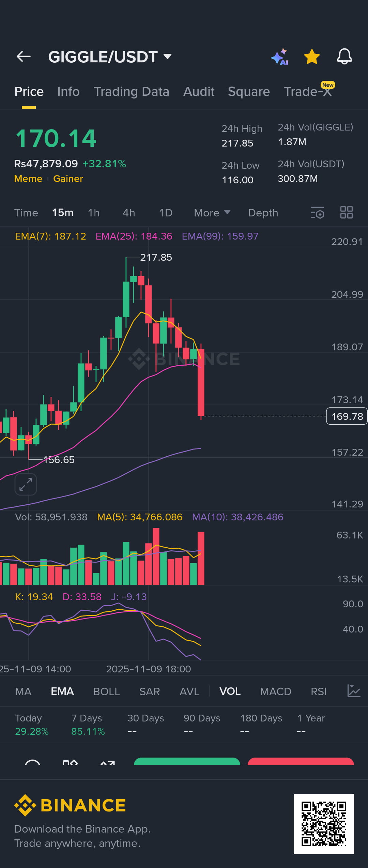Image resolution: width=368 pixels, height=868 pixels.
Task: Open the More timeframes dropdown
Action: 212,213
